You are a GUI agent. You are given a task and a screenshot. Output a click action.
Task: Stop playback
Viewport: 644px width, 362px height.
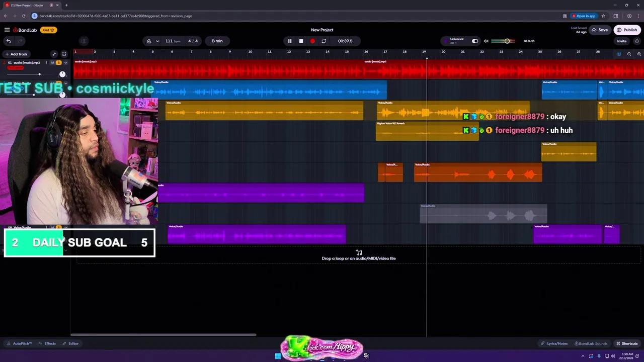pyautogui.click(x=301, y=41)
